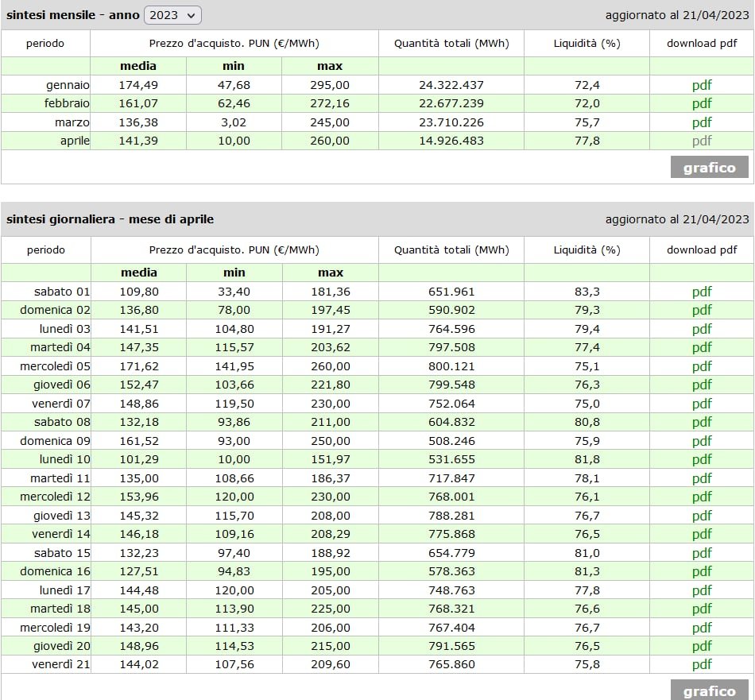Download pdf for gennaio
Screen dimensions: 755x700
tap(702, 85)
